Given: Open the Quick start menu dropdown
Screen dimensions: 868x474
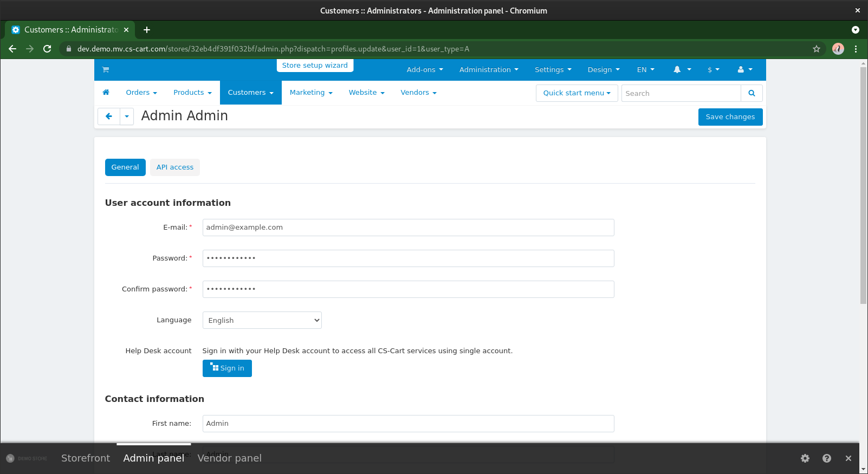Looking at the screenshot, I should (577, 93).
